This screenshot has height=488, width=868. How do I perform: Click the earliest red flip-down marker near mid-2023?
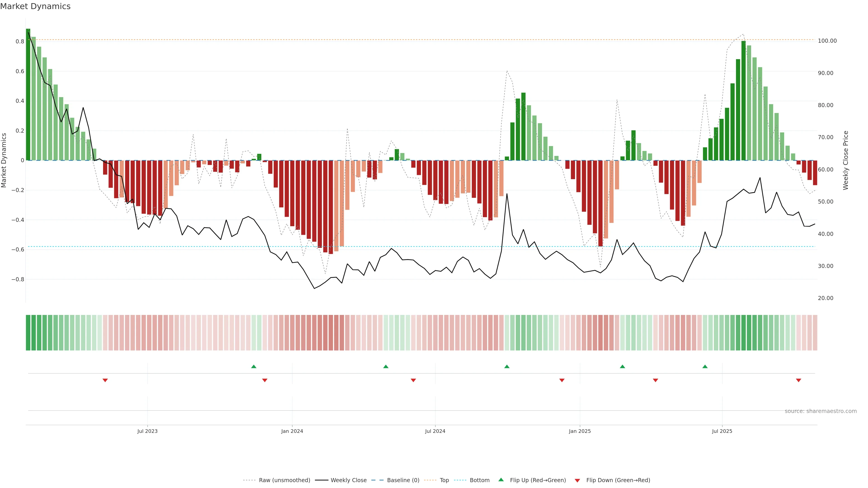[105, 380]
